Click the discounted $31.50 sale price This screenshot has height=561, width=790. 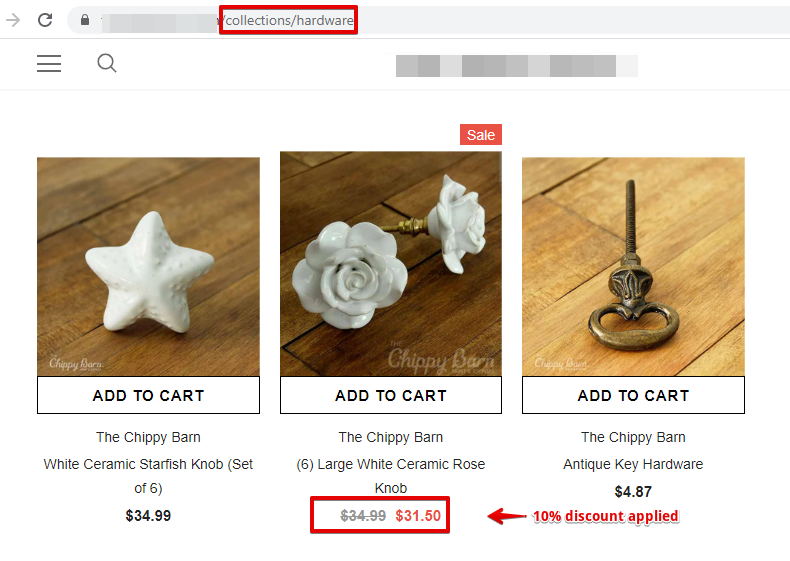point(418,516)
